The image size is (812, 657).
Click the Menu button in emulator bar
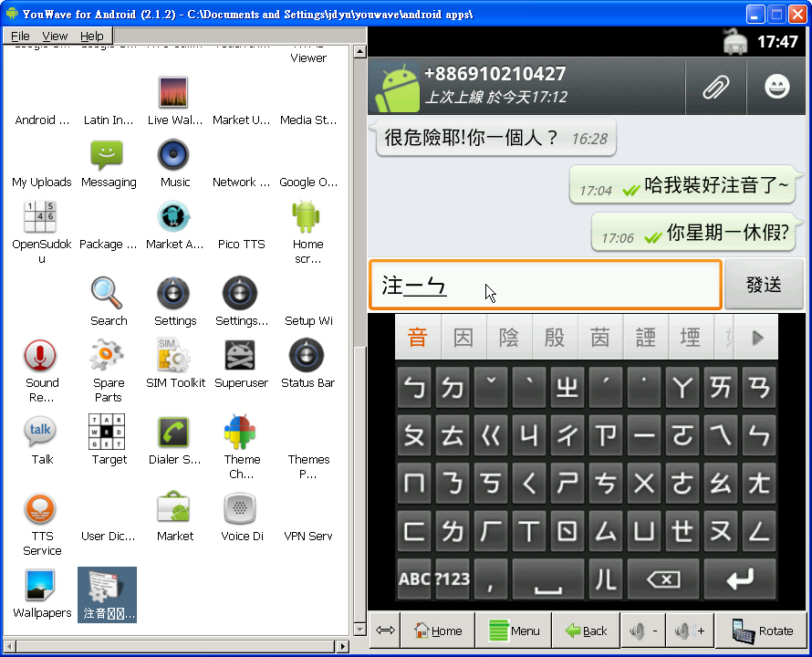514,631
